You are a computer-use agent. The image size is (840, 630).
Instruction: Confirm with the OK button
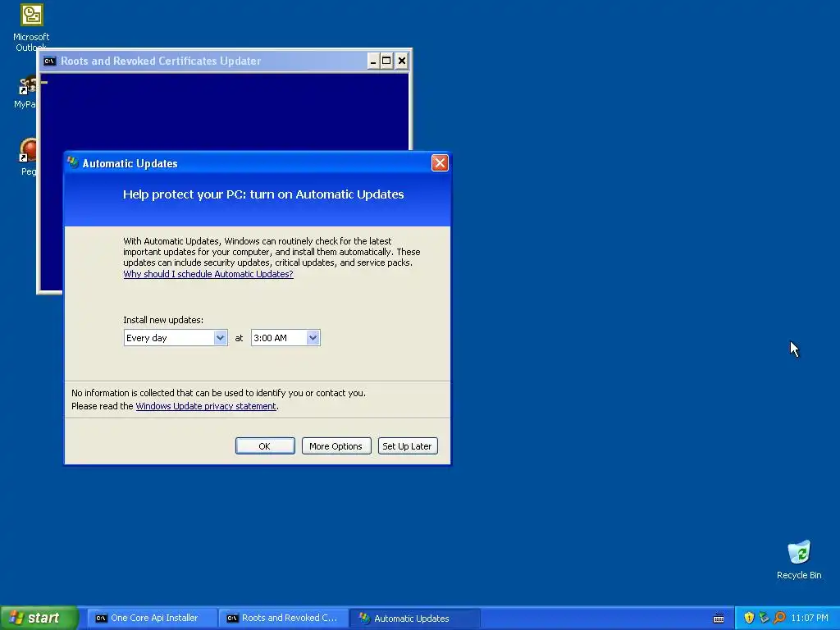point(265,445)
